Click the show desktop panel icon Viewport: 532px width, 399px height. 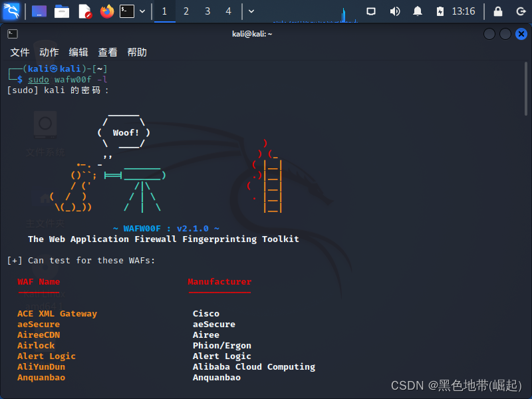[x=39, y=11]
